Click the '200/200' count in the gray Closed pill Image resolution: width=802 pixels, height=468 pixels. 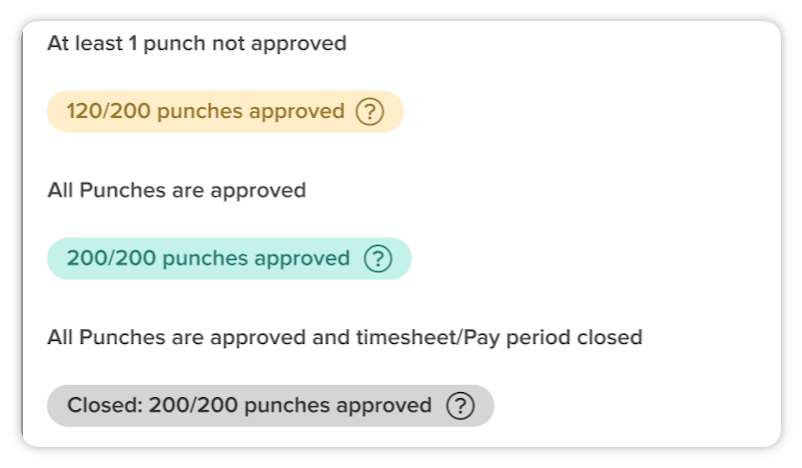193,405
